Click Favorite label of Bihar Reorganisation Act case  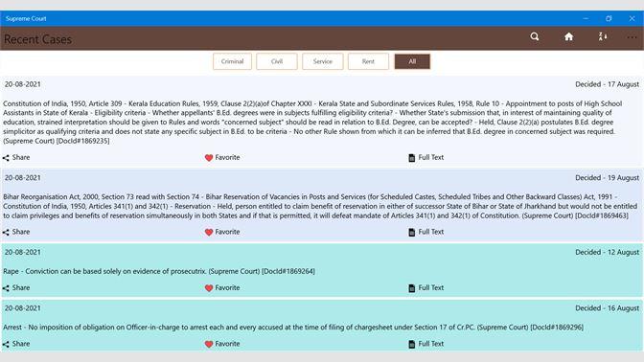(x=227, y=232)
